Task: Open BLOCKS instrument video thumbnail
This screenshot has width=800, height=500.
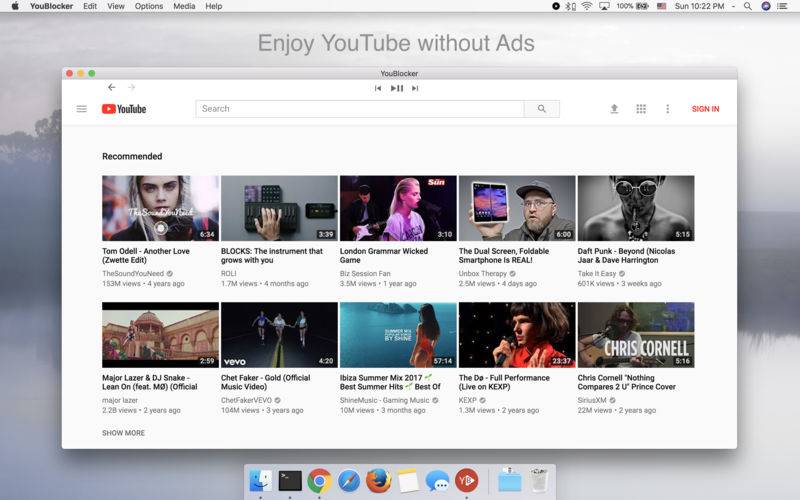Action: pyautogui.click(x=279, y=208)
